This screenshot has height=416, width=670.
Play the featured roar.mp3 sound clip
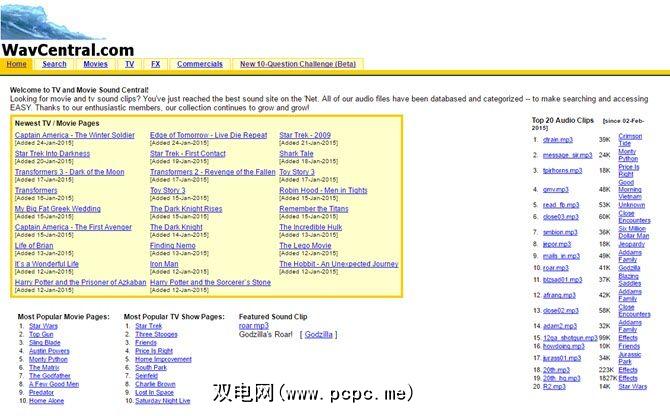click(254, 325)
